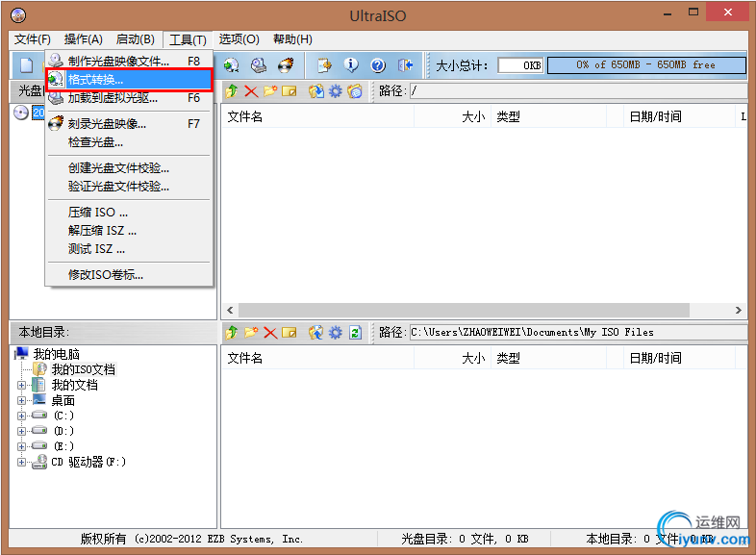Click the 650MB capacity progress bar
The height and width of the screenshot is (555, 756).
pyautogui.click(x=646, y=65)
